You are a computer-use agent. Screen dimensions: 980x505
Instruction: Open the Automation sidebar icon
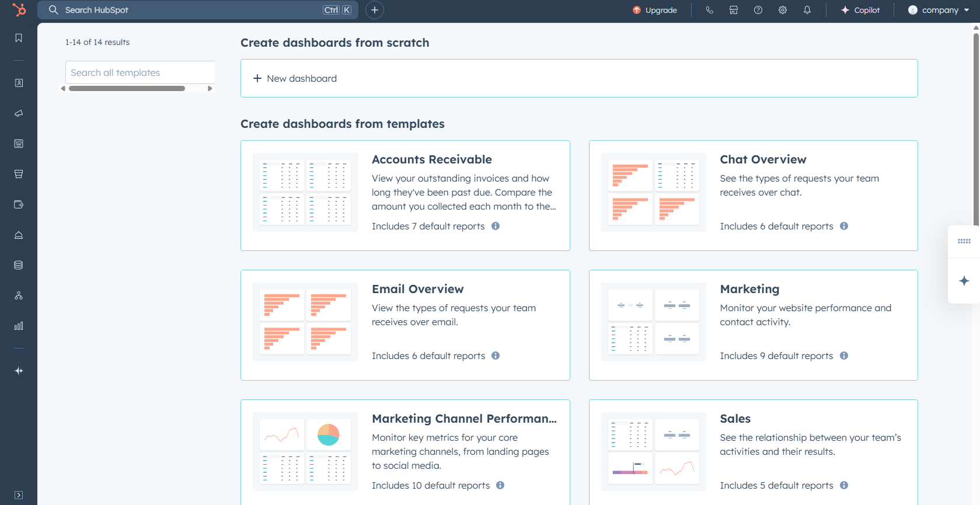tap(19, 295)
